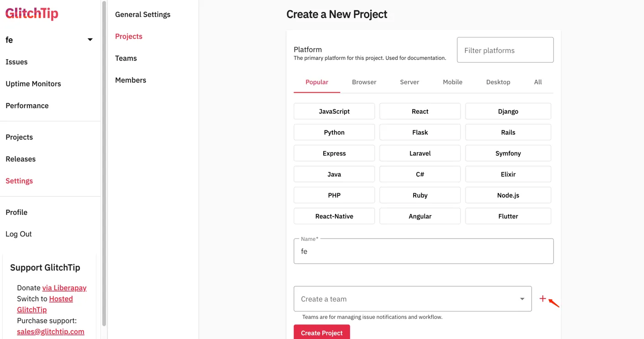Viewport: 644px width, 339px height.
Task: Choose the Django platform option
Action: [508, 111]
